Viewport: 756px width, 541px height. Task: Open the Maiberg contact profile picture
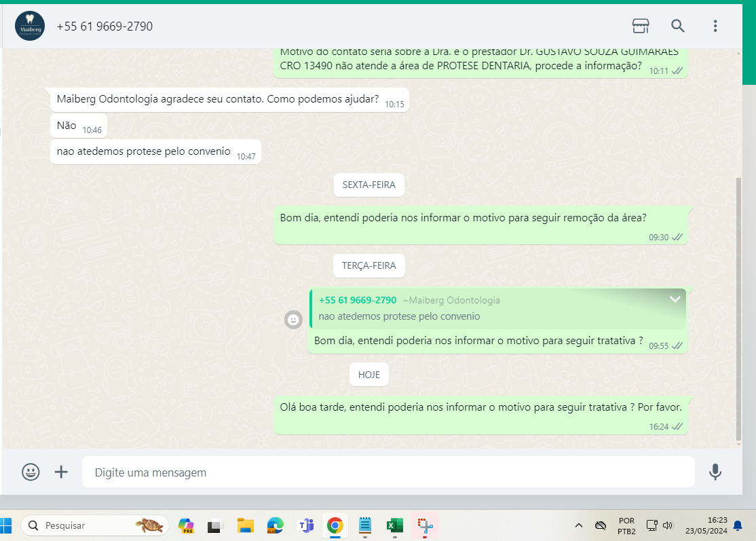30,26
